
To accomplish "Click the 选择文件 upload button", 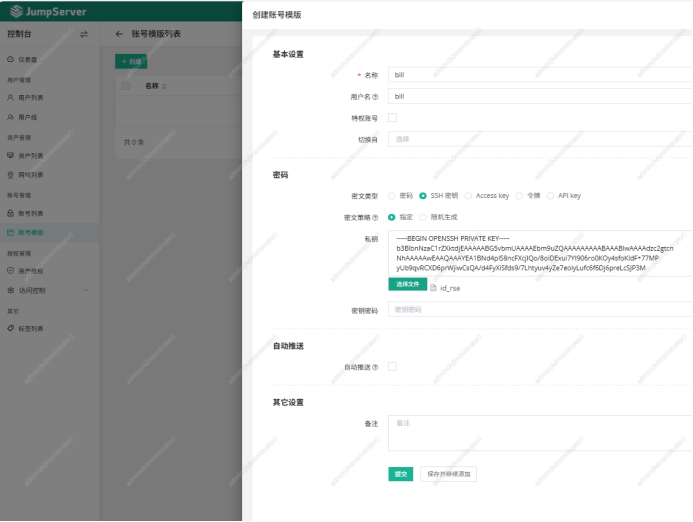I will (407, 285).
